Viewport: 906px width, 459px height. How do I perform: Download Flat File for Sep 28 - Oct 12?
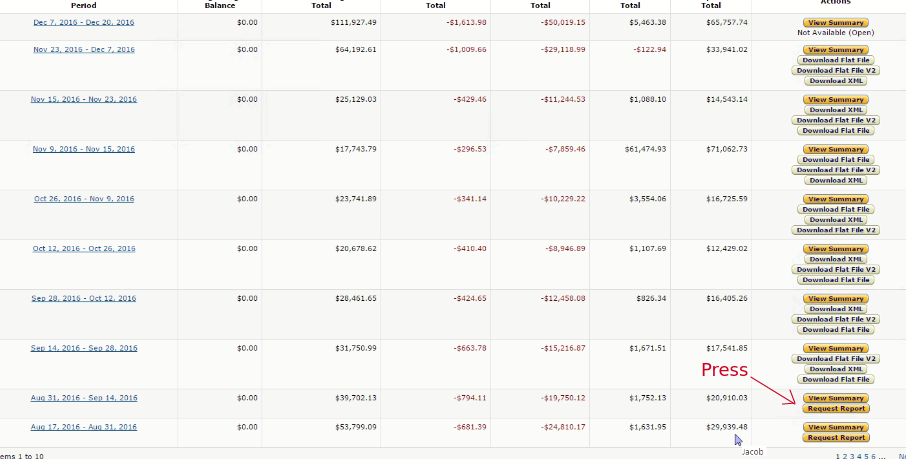pos(835,330)
